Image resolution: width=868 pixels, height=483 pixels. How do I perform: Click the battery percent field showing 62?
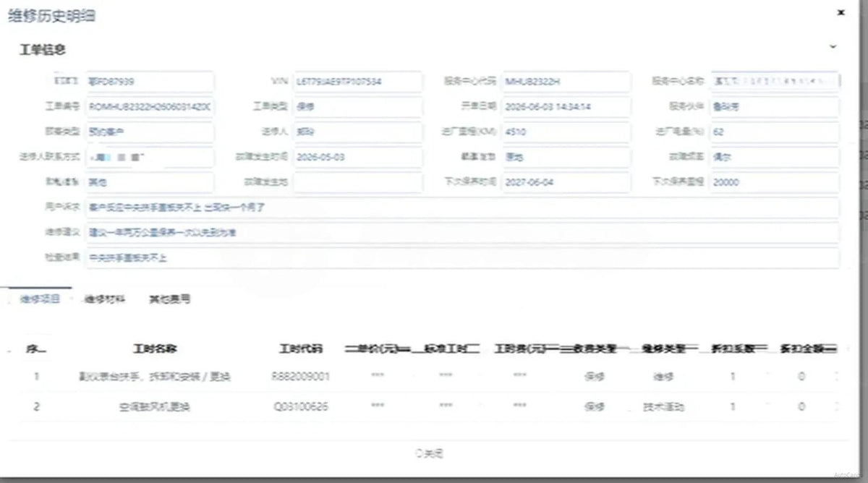pyautogui.click(x=775, y=132)
